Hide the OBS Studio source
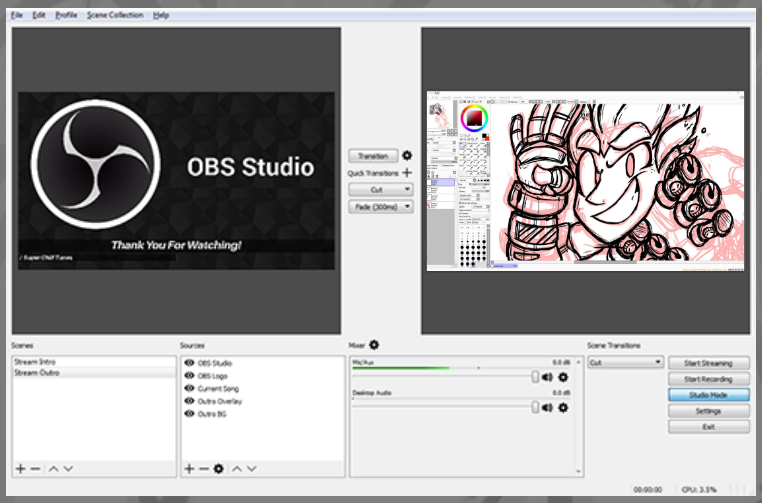Screen dimensions: 762x503 point(190,363)
